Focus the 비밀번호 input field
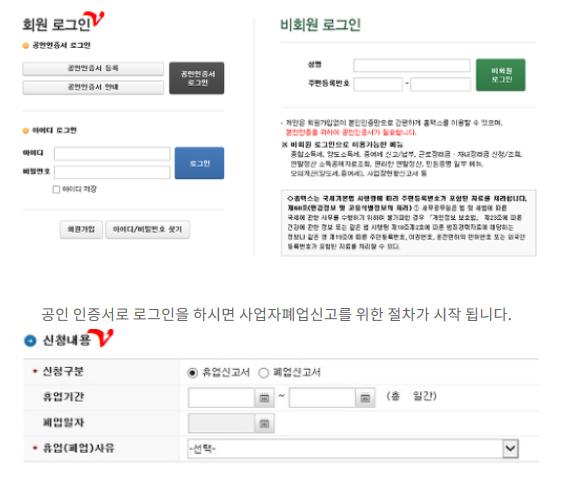 coord(112,172)
